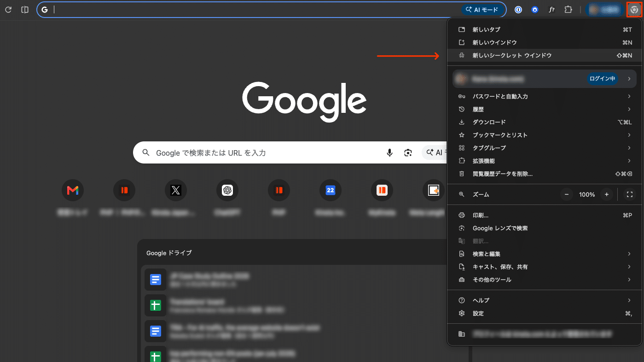Screen dimensions: 644x362
Task: Reload the page with the refresh icon
Action: [8, 9]
